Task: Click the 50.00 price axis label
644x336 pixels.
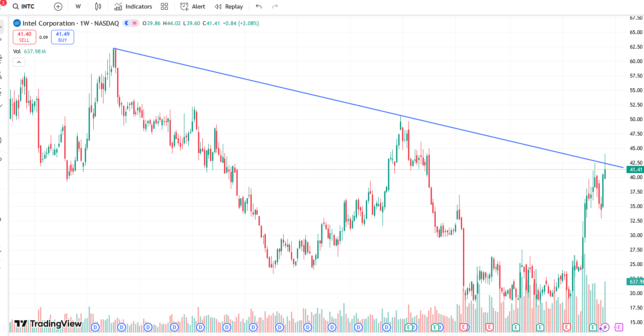Action: (636, 119)
